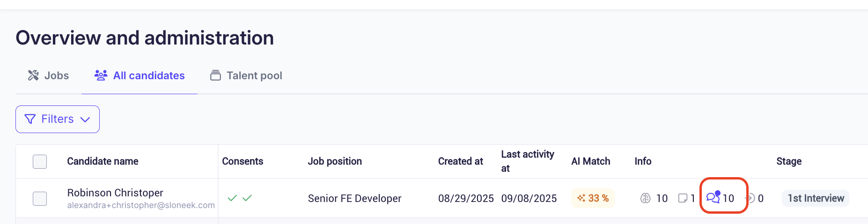
Task: Check the Robinson Christoper row checkbox
Action: (40, 199)
